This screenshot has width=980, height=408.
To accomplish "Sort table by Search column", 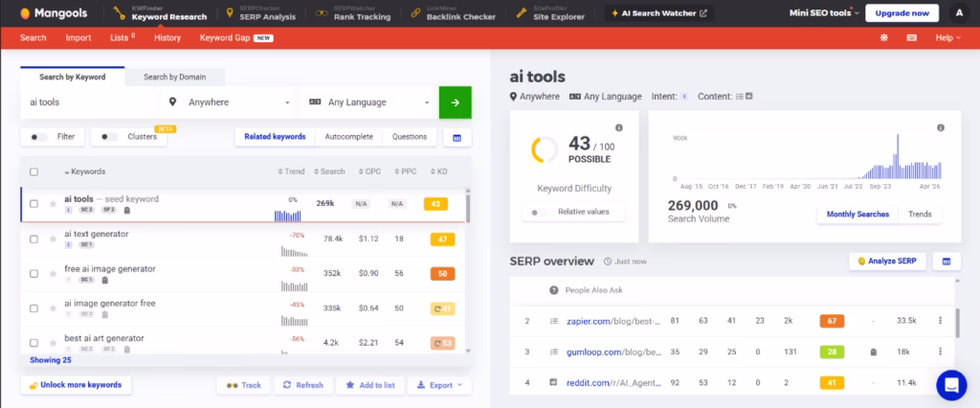I will pyautogui.click(x=329, y=172).
